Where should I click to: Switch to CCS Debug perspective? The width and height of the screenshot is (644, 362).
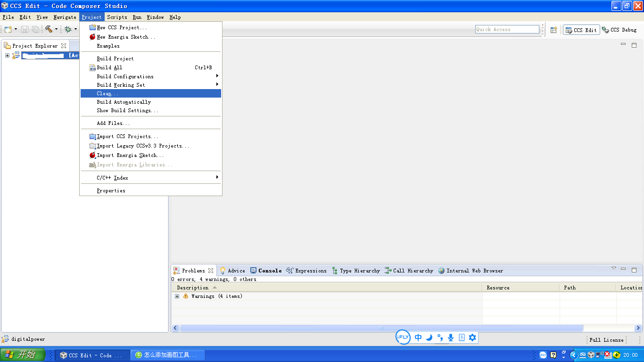[619, 30]
